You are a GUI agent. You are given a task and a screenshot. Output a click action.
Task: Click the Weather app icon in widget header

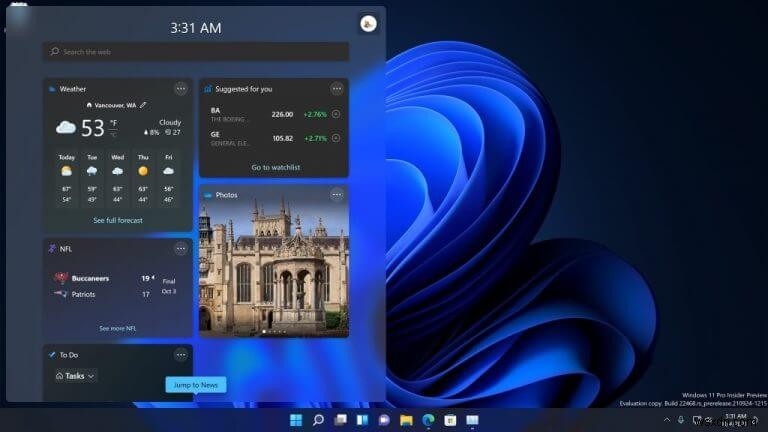tap(52, 89)
